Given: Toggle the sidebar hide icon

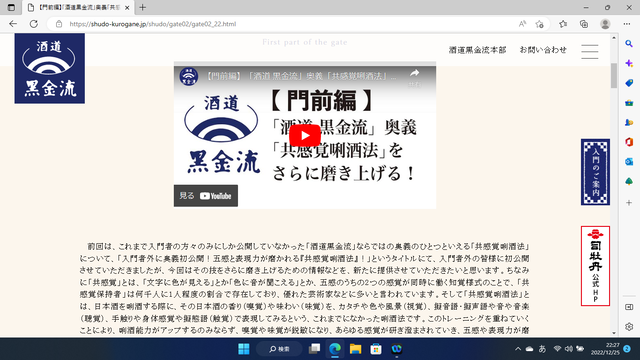Looking at the screenshot, I should tap(629, 307).
